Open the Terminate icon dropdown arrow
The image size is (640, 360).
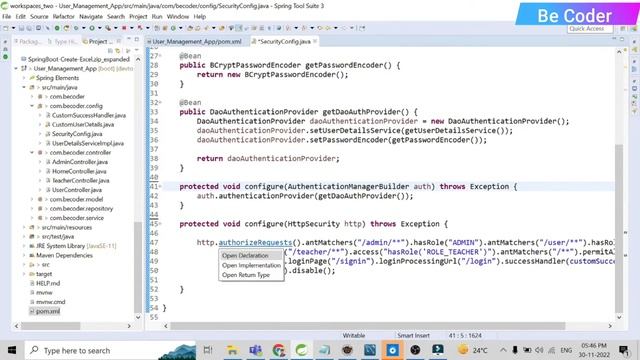pyautogui.click(x=131, y=28)
